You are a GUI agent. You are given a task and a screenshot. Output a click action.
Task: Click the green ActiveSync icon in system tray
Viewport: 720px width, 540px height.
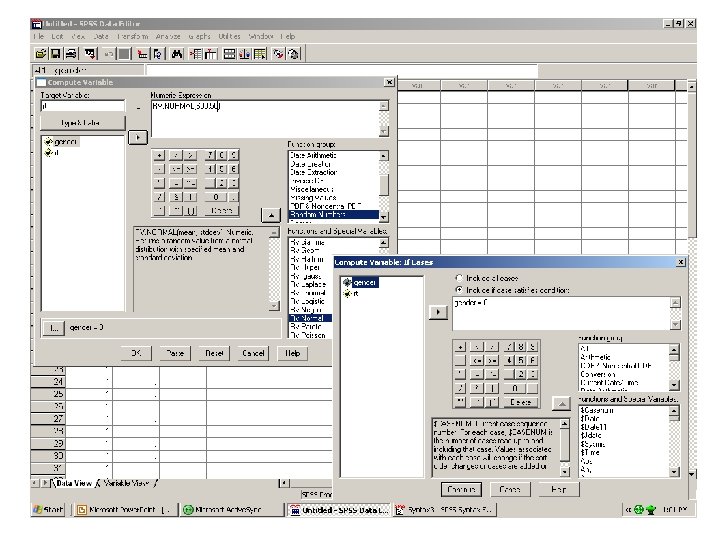click(x=639, y=509)
